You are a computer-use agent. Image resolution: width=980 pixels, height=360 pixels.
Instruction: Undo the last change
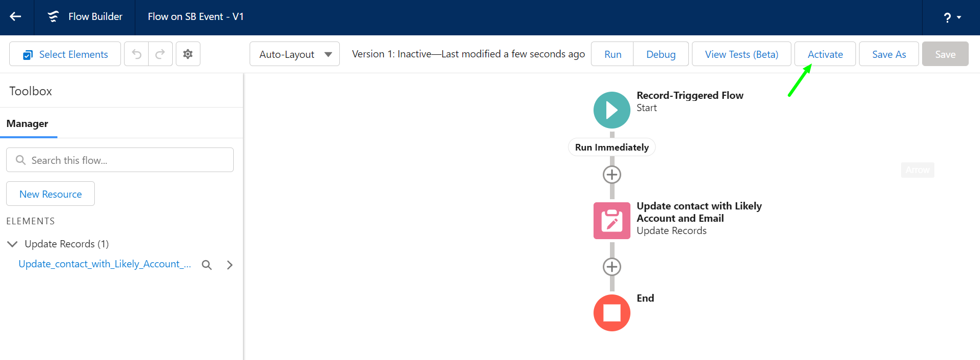tap(136, 54)
